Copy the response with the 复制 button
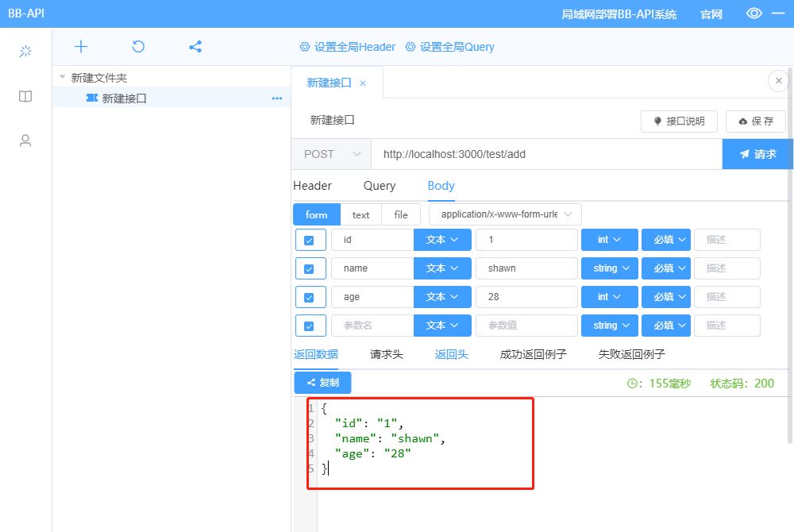 point(322,383)
